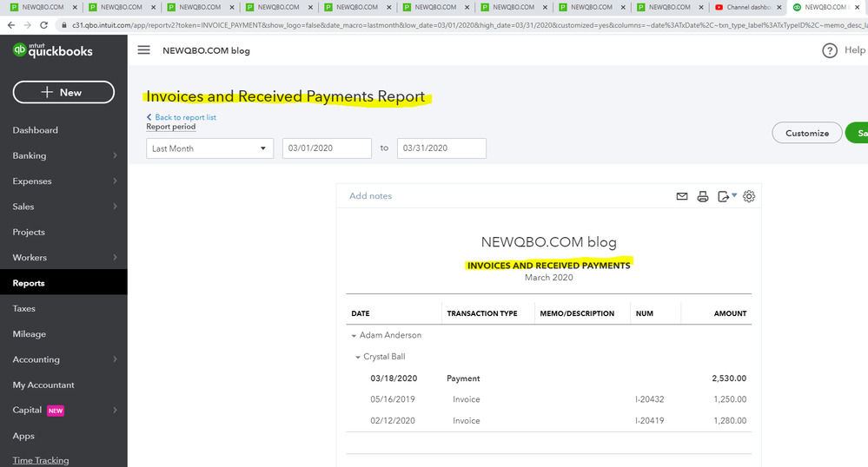Open Taxes in sidebar

coord(23,308)
